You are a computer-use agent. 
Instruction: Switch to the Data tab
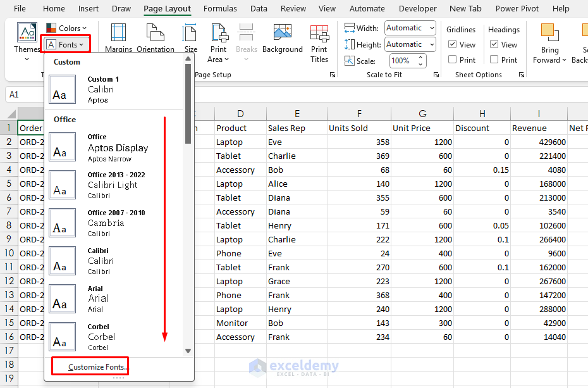point(259,8)
